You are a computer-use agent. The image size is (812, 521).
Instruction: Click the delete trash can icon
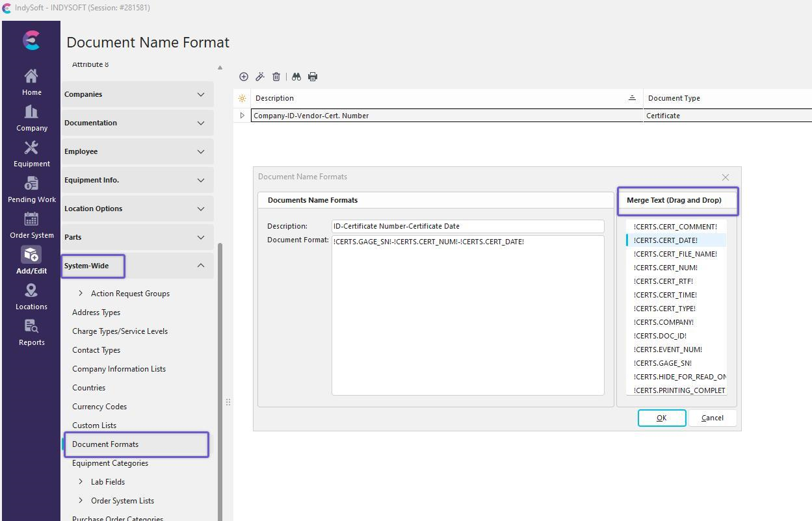pyautogui.click(x=276, y=77)
